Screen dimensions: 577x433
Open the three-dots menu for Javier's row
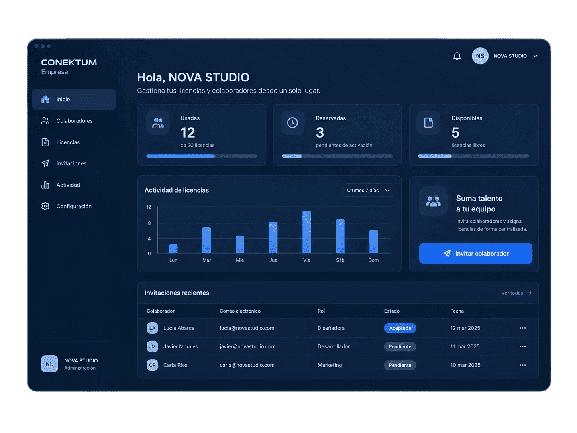click(523, 346)
